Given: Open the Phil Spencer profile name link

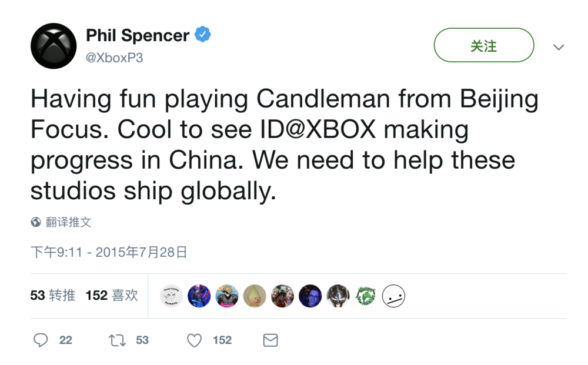Looking at the screenshot, I should click(x=138, y=35).
